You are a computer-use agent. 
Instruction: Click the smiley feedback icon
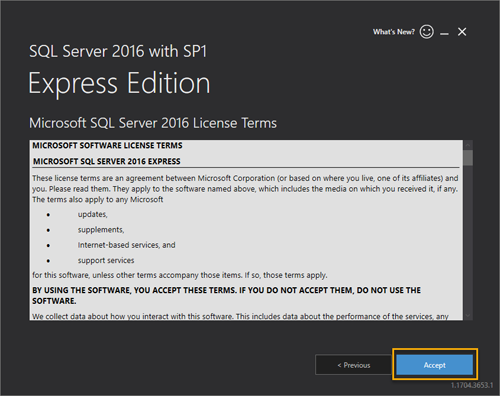(x=427, y=32)
